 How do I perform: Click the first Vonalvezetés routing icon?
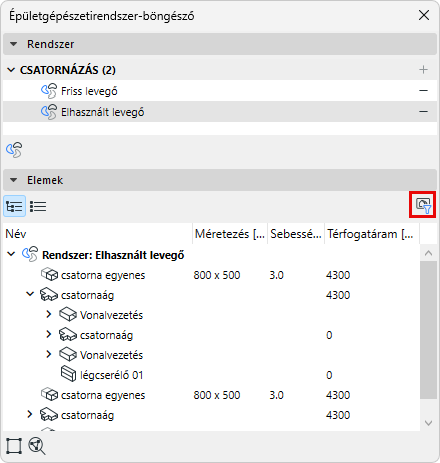click(x=68, y=314)
